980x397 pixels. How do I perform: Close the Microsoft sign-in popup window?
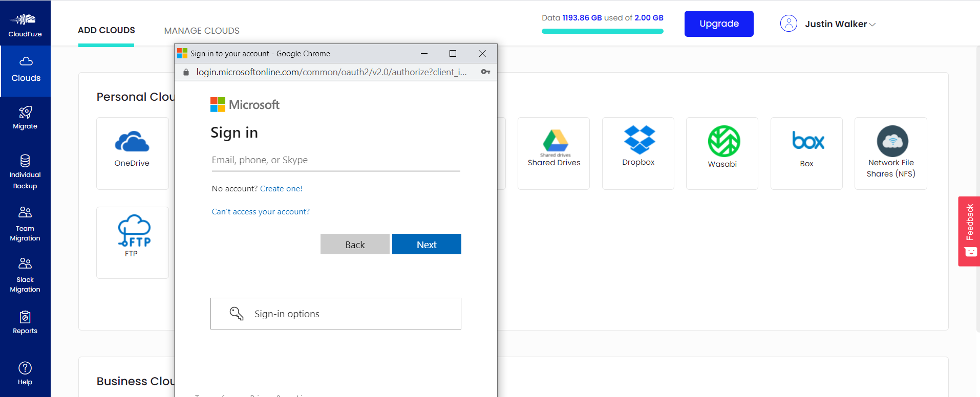[x=482, y=53]
